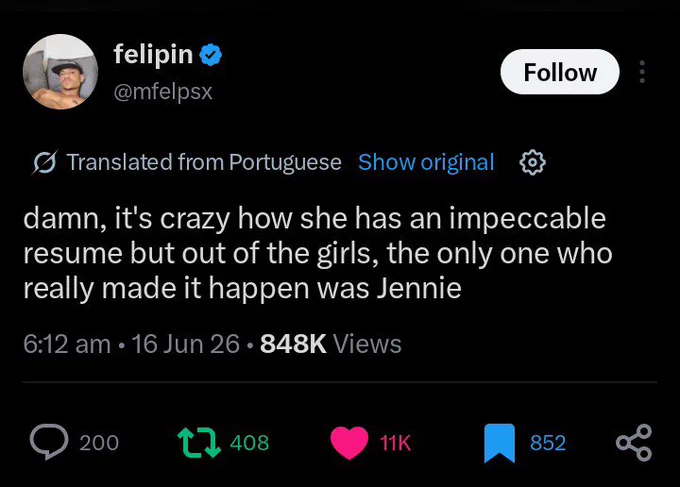
Task: Open the @mfelpsx handle
Action: 163,92
